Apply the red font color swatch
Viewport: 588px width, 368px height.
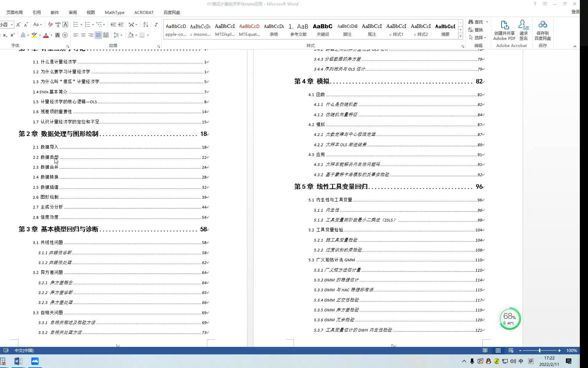tap(46, 35)
